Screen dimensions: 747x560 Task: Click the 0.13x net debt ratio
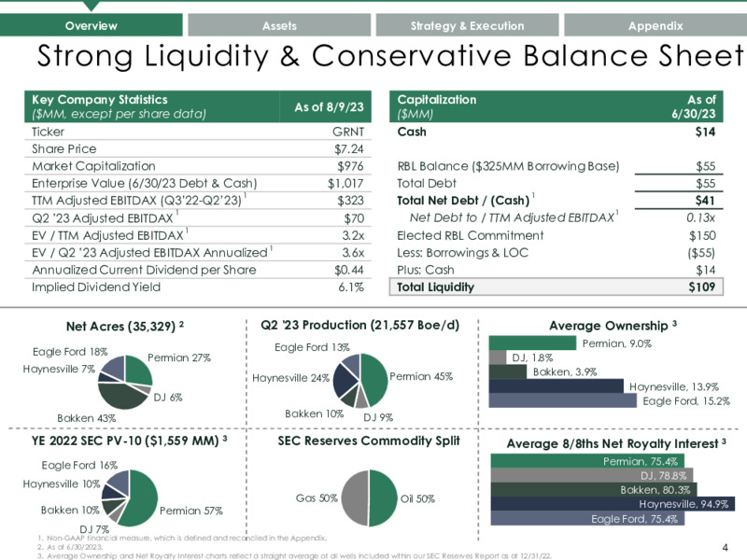click(x=701, y=217)
